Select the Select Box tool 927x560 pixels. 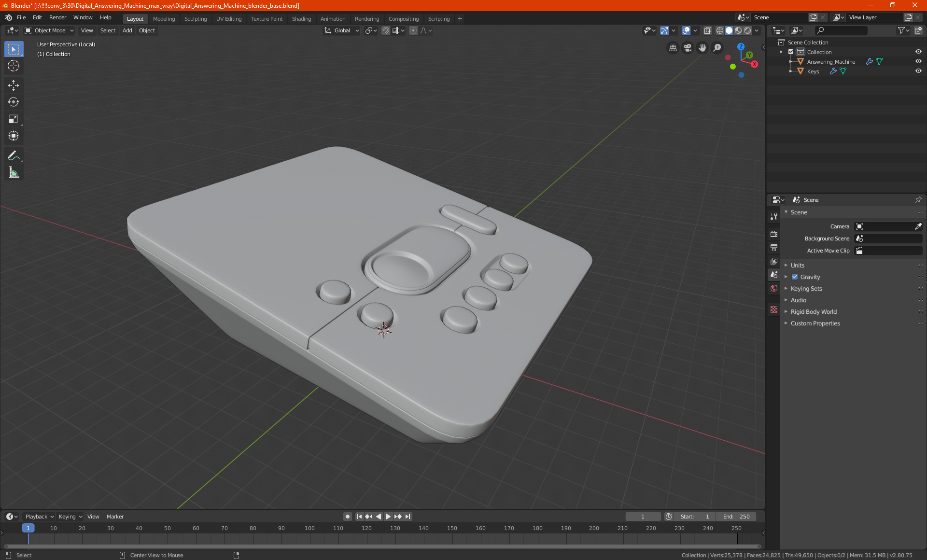pyautogui.click(x=14, y=49)
